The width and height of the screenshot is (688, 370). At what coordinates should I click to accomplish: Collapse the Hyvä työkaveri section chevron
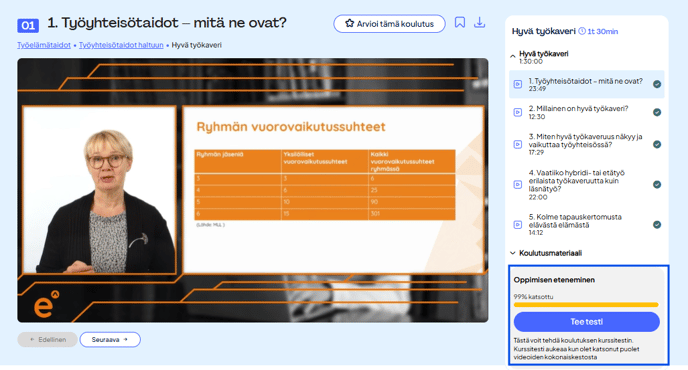pyautogui.click(x=512, y=56)
